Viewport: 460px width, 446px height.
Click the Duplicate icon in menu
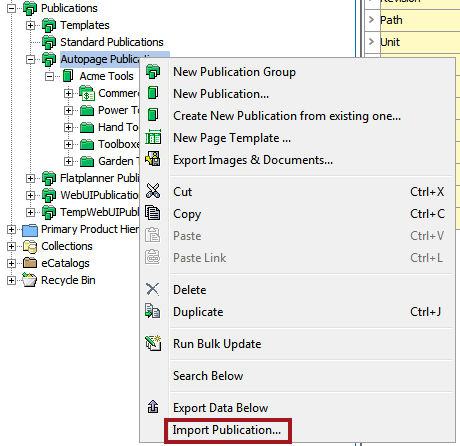[153, 311]
